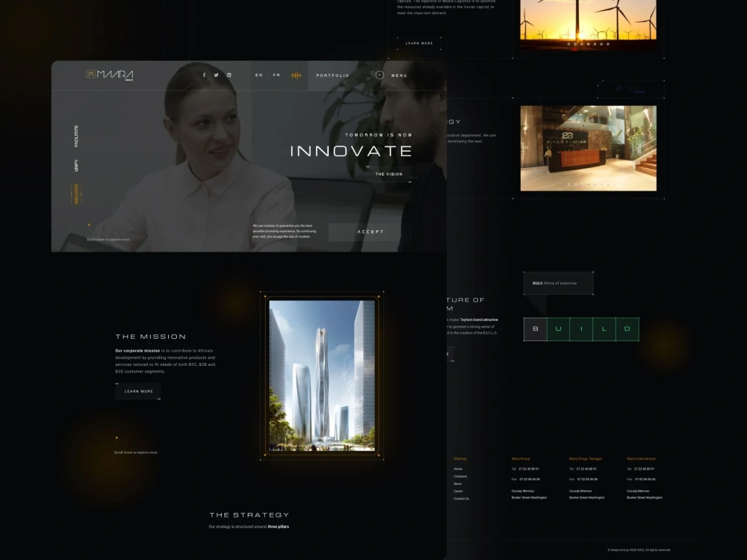
Task: Open the wind turbine sunset image
Action: [x=589, y=24]
